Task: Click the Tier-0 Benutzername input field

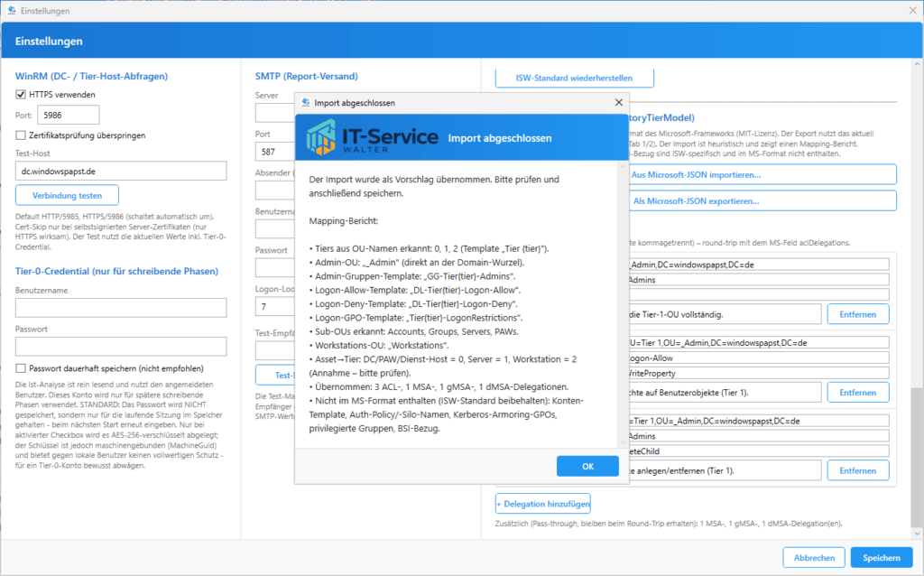Action: [121, 308]
